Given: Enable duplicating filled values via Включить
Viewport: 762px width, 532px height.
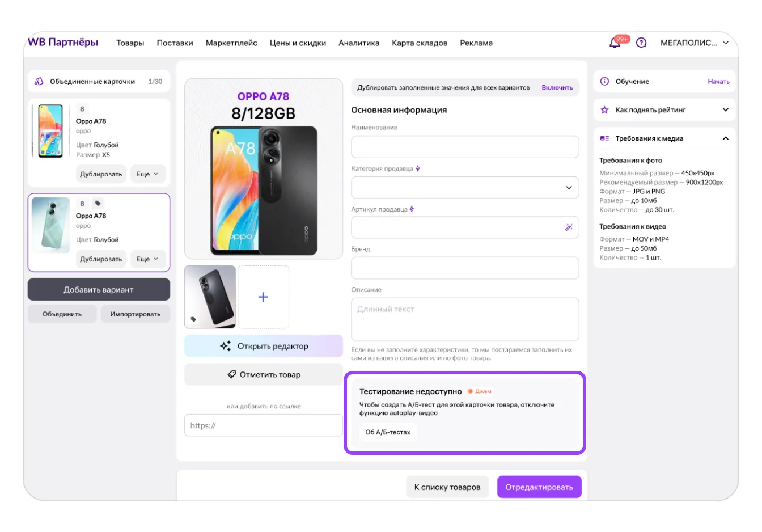Looking at the screenshot, I should [557, 88].
